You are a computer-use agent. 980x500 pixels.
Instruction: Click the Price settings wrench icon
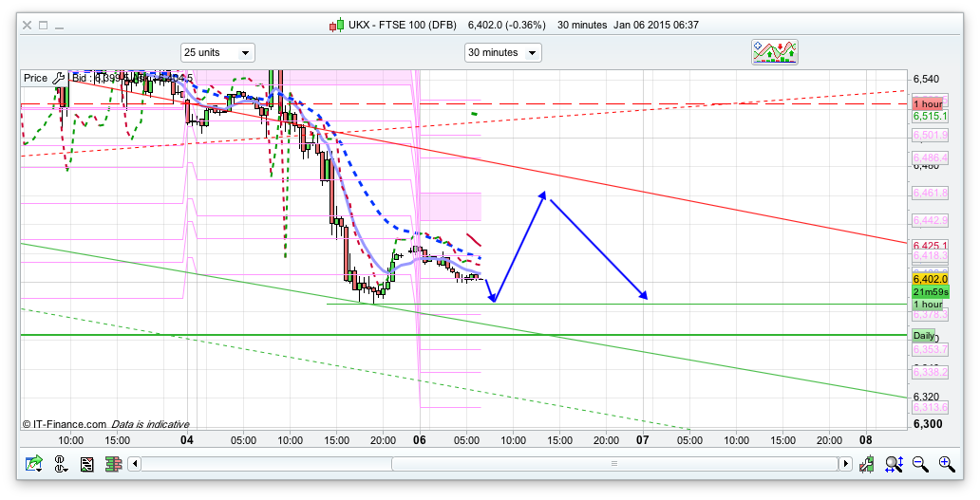(59, 79)
